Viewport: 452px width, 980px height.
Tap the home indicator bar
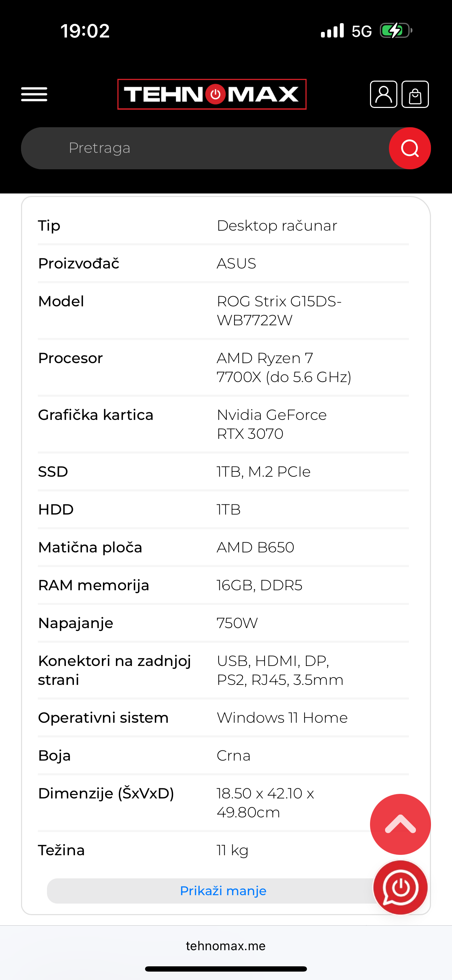[226, 968]
